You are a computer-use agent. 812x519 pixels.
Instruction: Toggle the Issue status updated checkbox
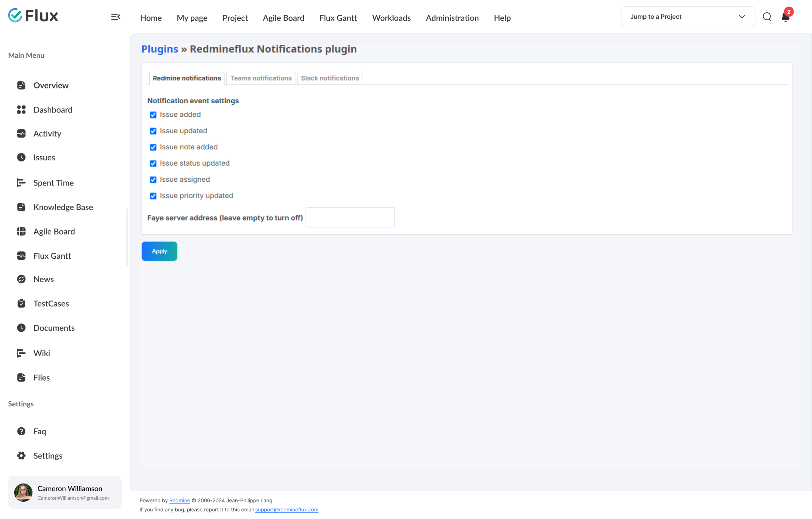pyautogui.click(x=153, y=164)
